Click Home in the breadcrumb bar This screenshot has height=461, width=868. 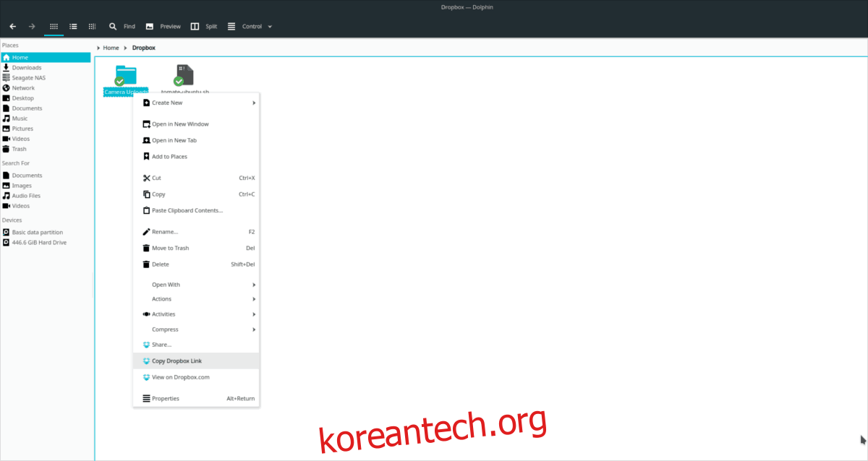point(111,47)
